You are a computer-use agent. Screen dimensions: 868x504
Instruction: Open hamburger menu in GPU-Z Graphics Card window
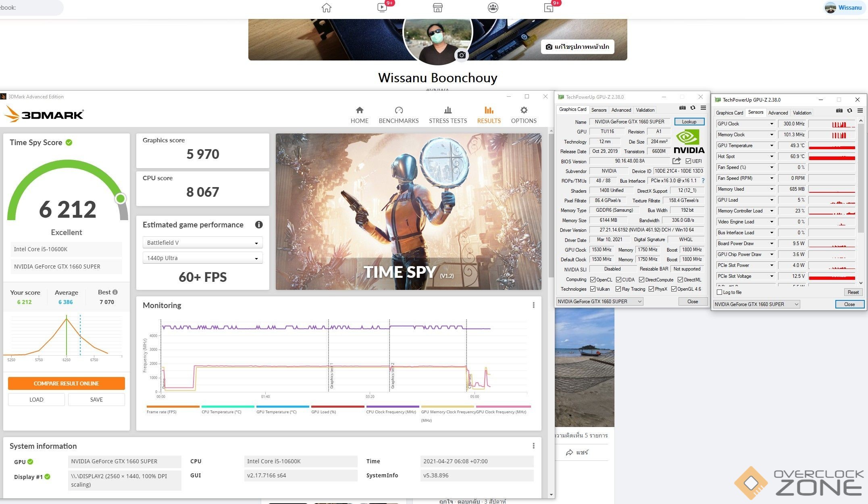(703, 108)
